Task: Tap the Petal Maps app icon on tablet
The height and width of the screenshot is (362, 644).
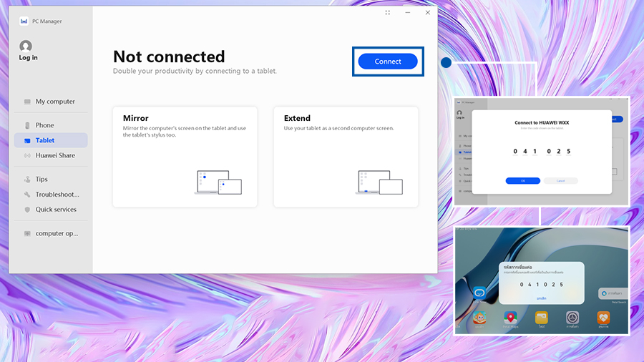Action: click(510, 317)
